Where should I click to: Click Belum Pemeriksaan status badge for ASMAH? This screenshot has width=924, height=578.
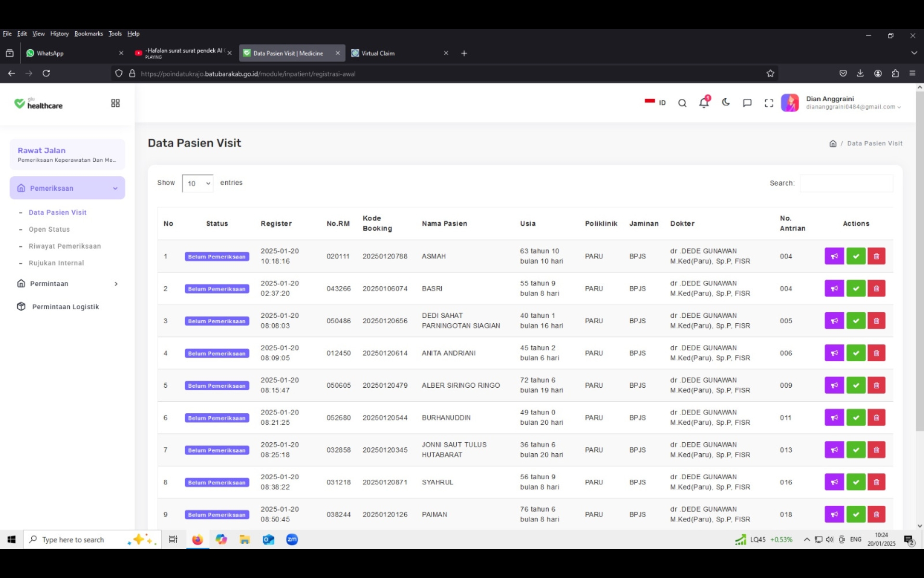[217, 257]
